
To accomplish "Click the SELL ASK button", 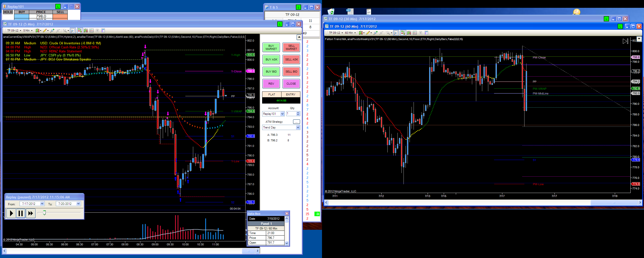I will tap(291, 59).
